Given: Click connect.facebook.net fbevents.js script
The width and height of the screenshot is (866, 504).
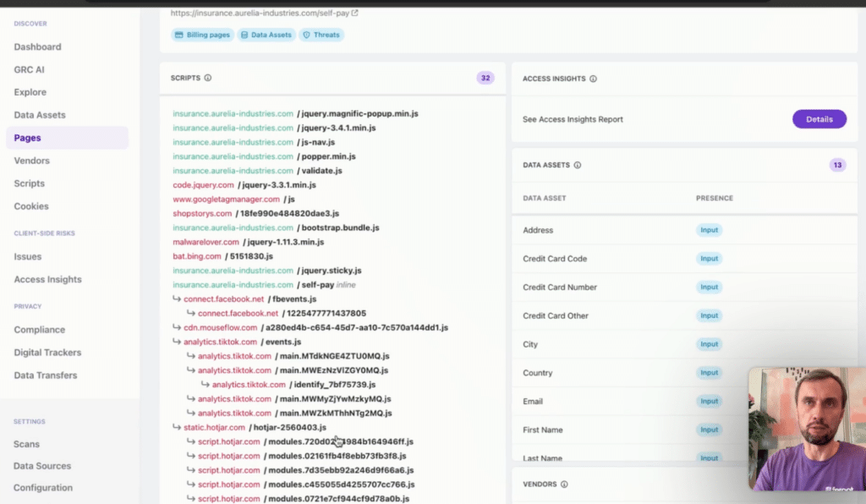Looking at the screenshot, I should click(x=249, y=299).
